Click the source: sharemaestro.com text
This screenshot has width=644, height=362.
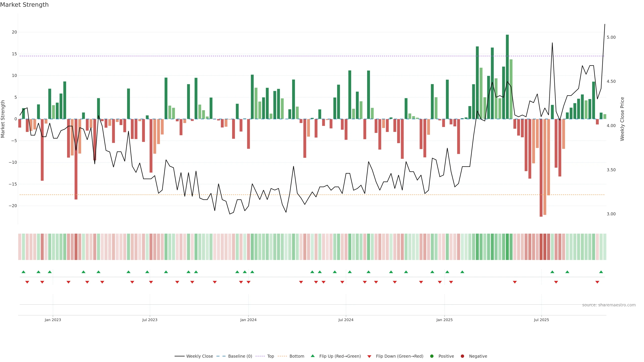click(x=609, y=305)
